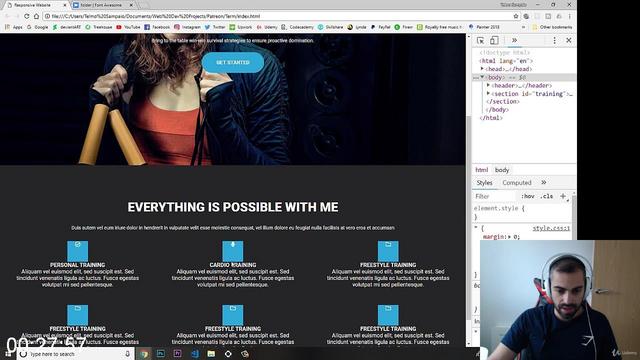Click the body breadcrumb in DevTools
640x360 pixels.
(x=502, y=170)
